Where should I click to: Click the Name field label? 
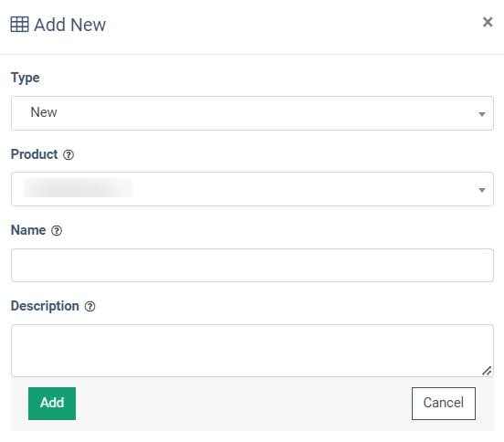click(28, 230)
